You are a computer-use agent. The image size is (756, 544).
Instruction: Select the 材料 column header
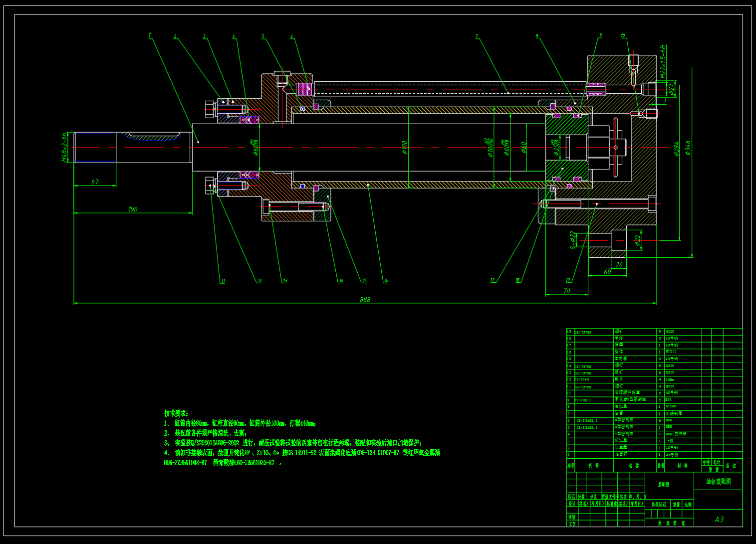(683, 466)
